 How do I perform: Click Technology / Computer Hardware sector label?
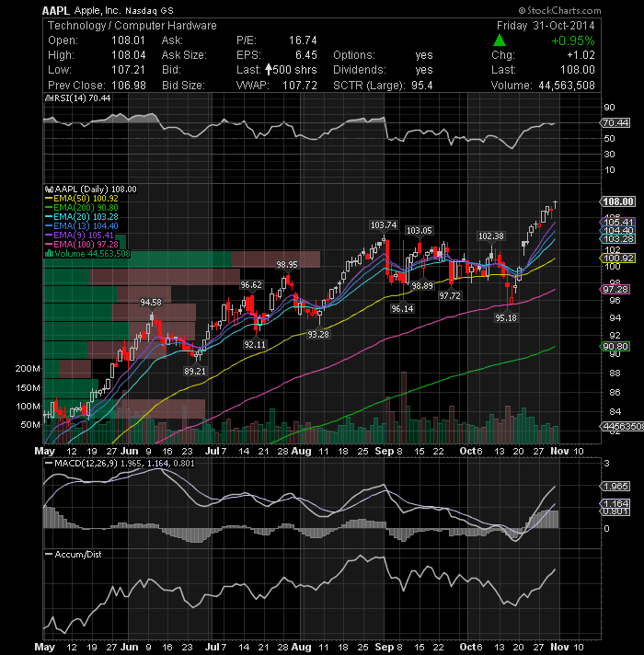[132, 26]
